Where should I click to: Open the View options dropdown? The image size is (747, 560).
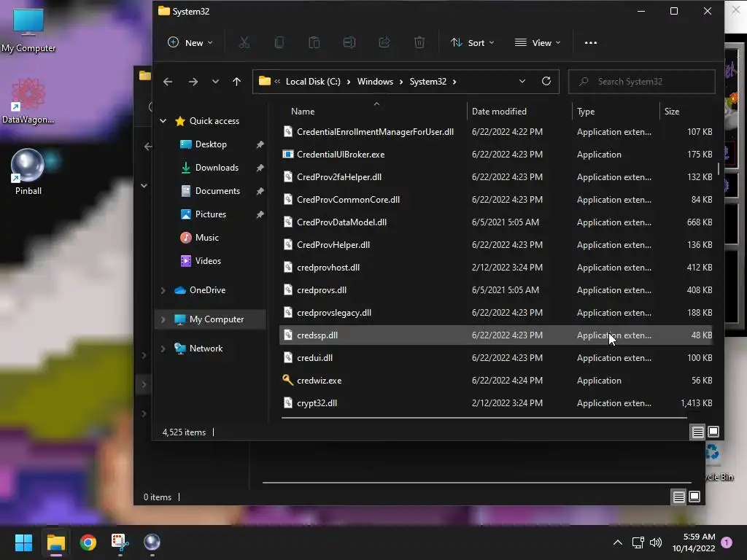coord(538,43)
